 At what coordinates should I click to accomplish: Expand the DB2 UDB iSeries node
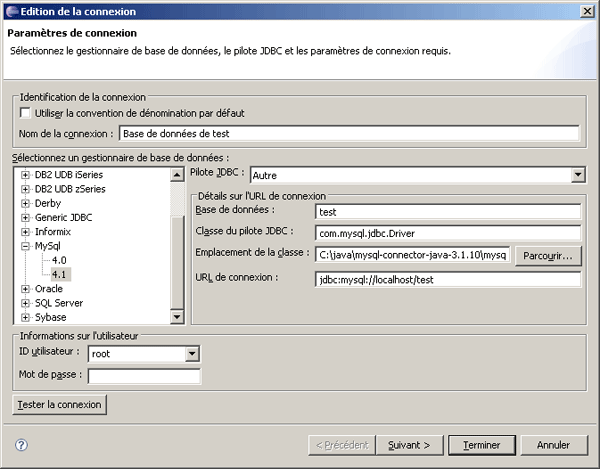tap(25, 175)
